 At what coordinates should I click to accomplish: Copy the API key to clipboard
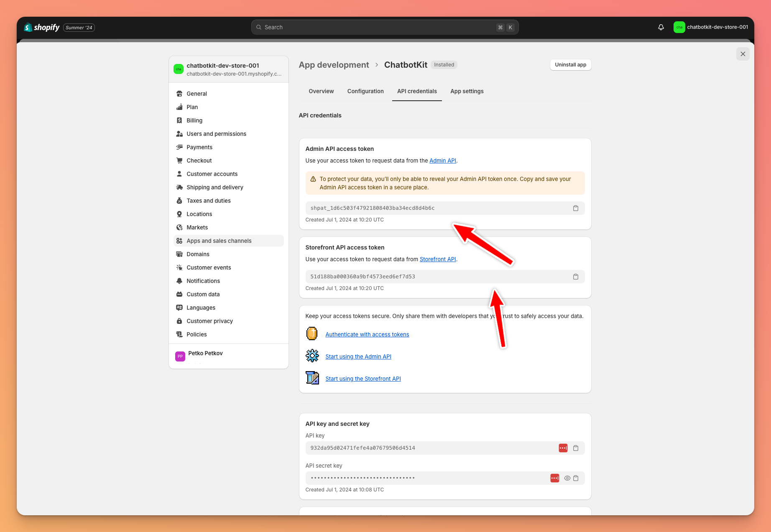(x=576, y=448)
